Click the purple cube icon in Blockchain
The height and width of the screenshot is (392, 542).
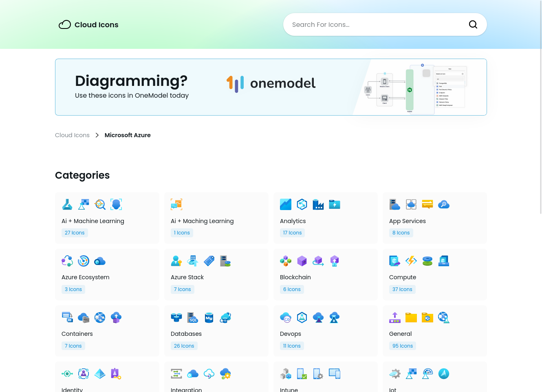302,261
